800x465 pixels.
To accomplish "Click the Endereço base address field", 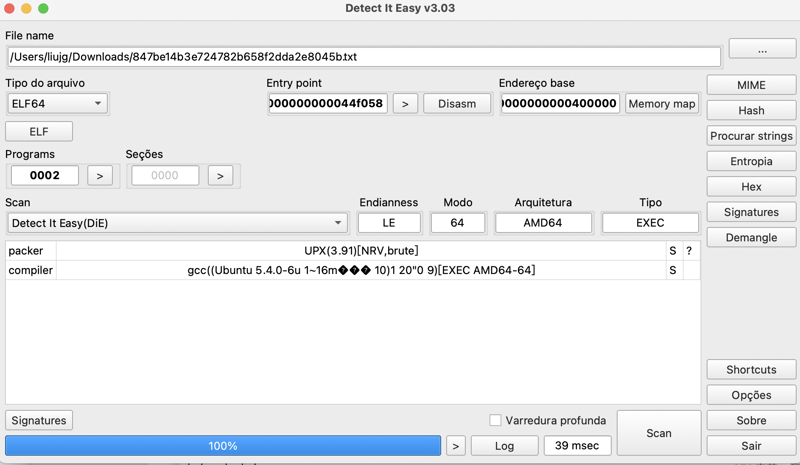I will [560, 104].
